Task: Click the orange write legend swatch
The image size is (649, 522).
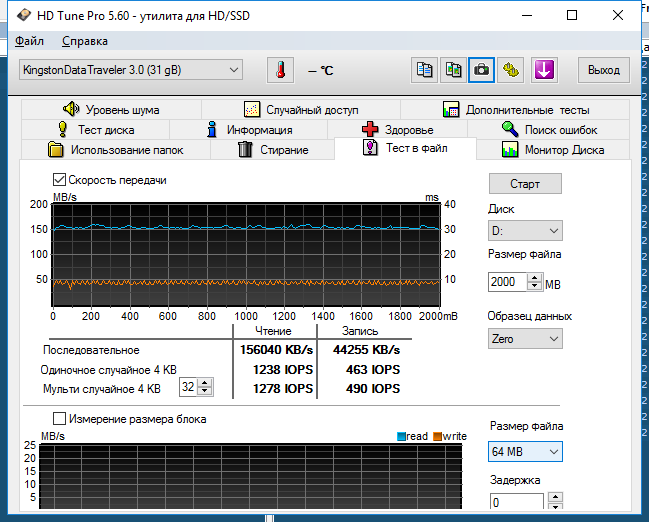Action: [437, 436]
